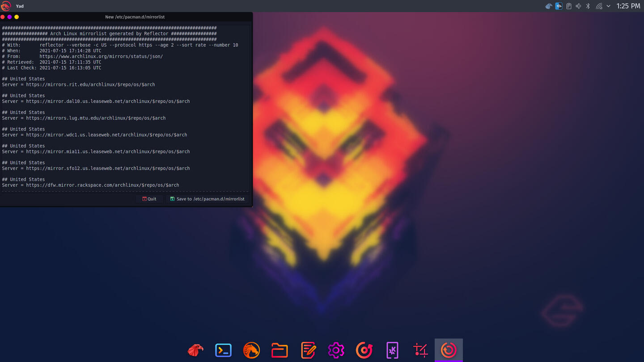
Task: Select the active Reflector refresh dock icon
Action: pyautogui.click(x=449, y=350)
